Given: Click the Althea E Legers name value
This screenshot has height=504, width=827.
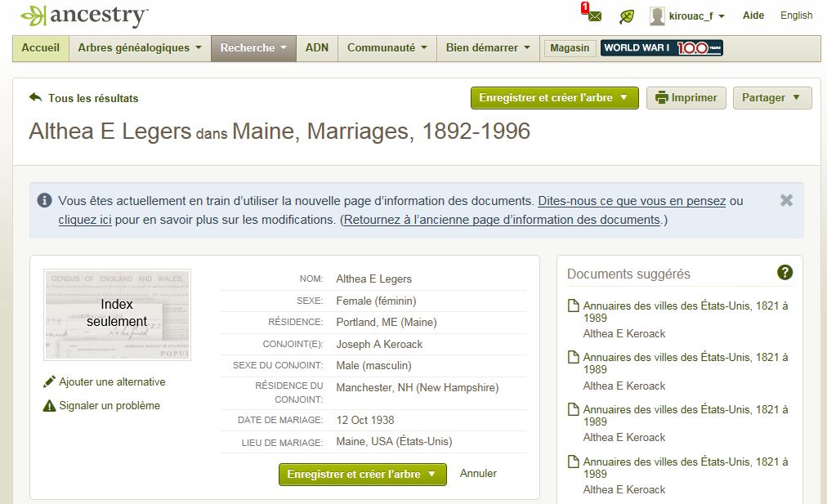Looking at the screenshot, I should tap(374, 279).
